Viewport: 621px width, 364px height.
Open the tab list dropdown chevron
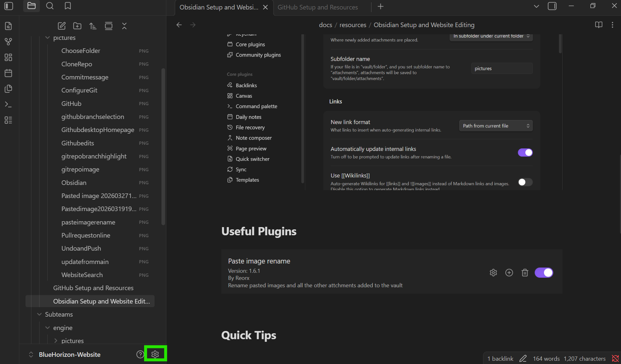pos(536,6)
